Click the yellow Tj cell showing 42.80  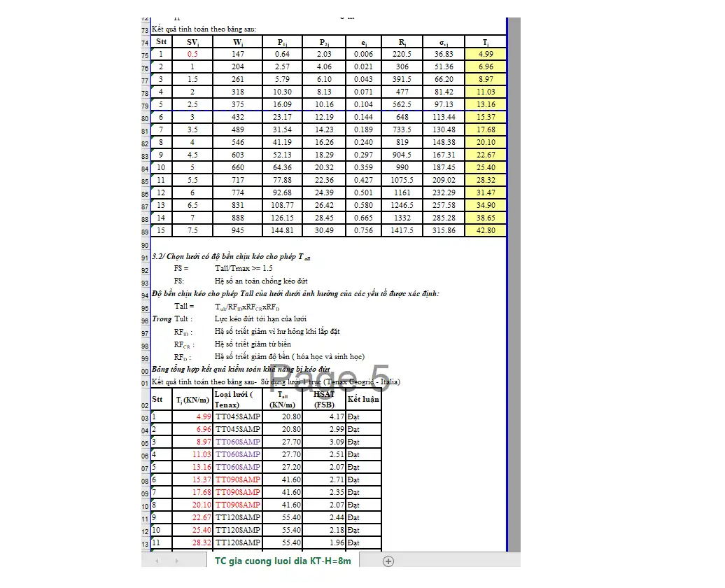(486, 230)
